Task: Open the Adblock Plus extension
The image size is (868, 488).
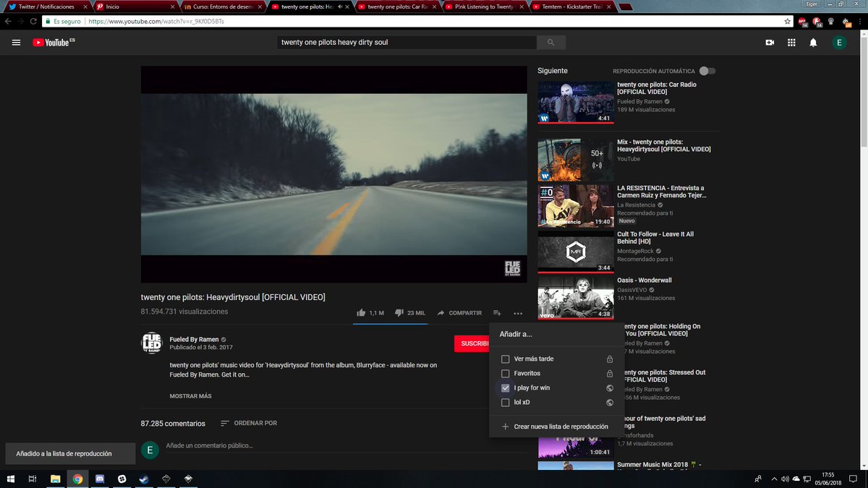Action: (803, 21)
